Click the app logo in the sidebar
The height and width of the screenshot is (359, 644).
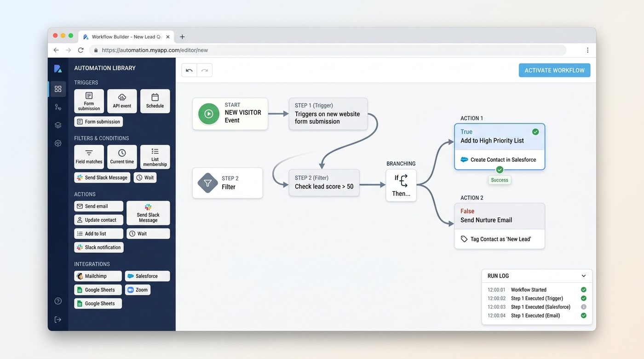tap(58, 68)
